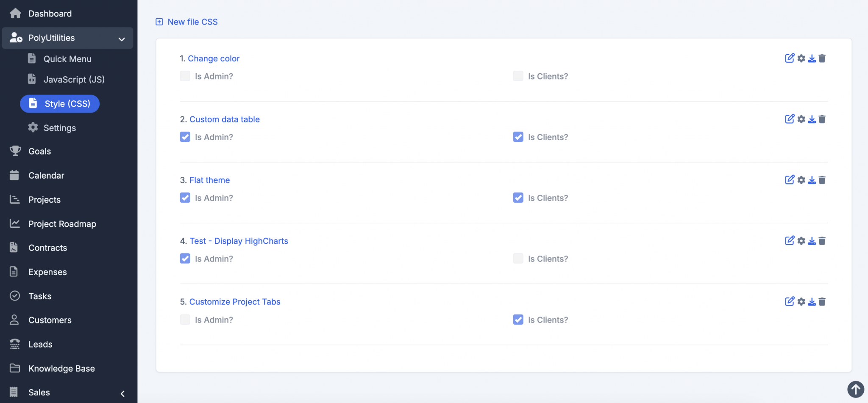Go to Quick Menu in sidebar
Image resolution: width=868 pixels, height=403 pixels.
(x=67, y=59)
